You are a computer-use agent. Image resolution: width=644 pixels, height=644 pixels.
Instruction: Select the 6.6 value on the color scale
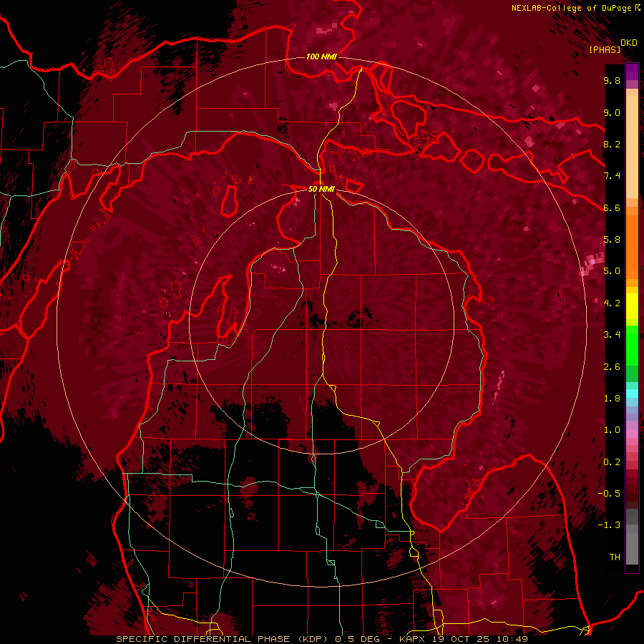(x=612, y=208)
